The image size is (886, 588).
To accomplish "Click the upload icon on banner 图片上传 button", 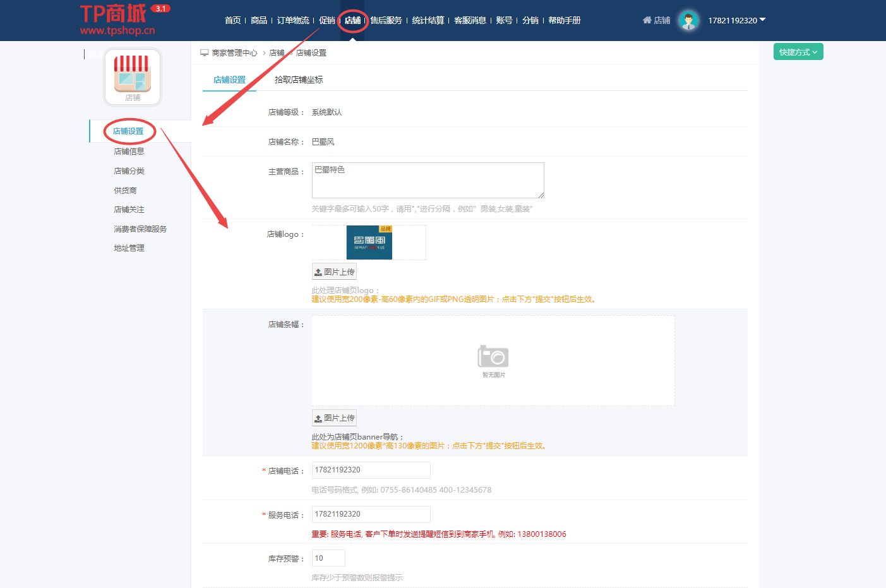I will tap(318, 417).
